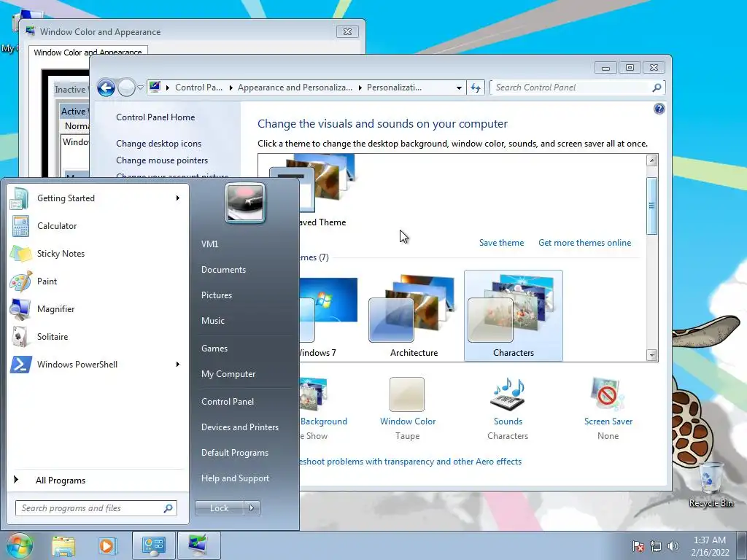747x560 pixels.
Task: Open Documents from Start menu
Action: coord(223,270)
